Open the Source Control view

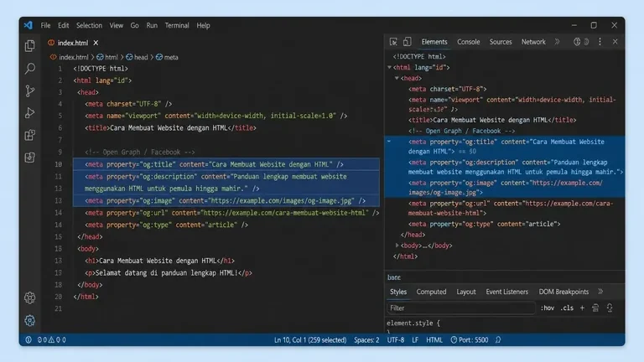tap(29, 90)
